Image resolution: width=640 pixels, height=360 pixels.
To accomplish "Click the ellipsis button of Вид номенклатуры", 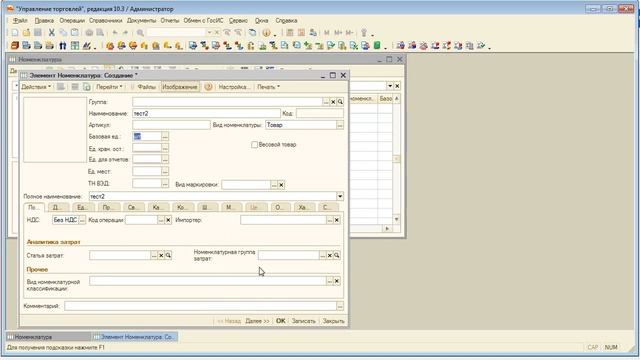I will click(x=340, y=125).
